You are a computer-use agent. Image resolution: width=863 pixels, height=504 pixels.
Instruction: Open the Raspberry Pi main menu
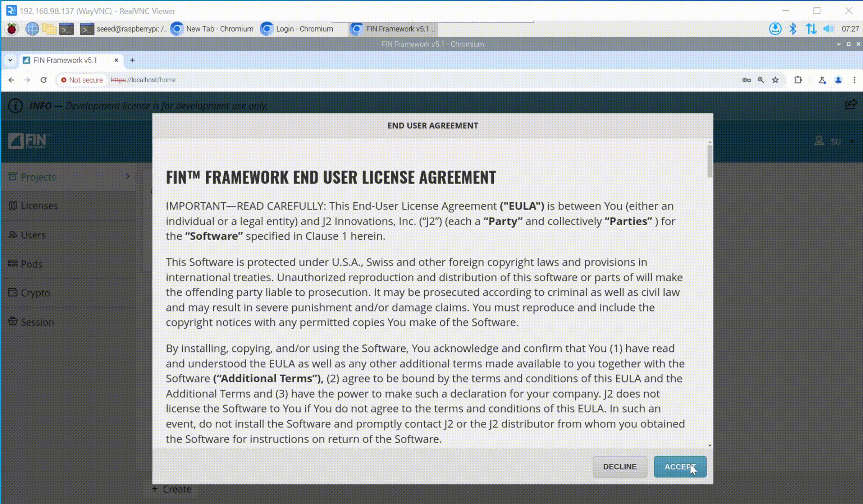pyautogui.click(x=12, y=29)
